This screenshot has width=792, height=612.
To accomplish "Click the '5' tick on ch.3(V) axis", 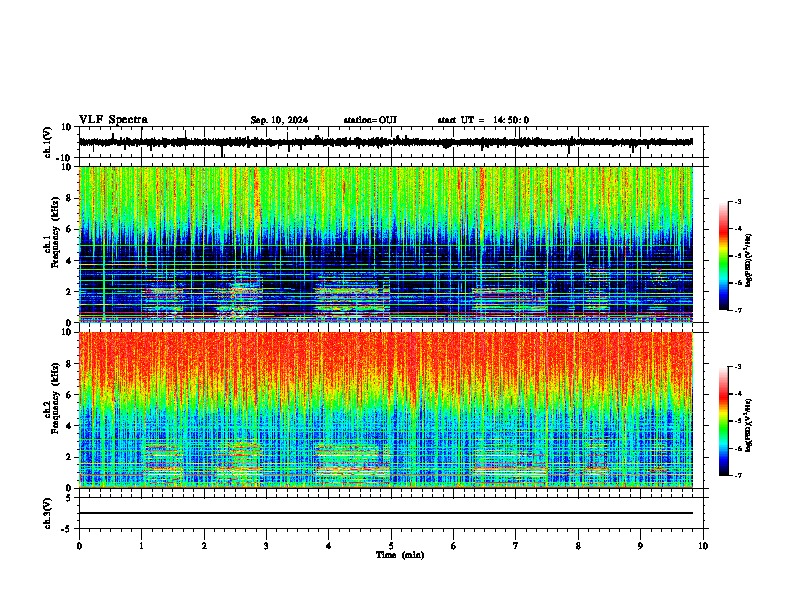I will 69,497.
